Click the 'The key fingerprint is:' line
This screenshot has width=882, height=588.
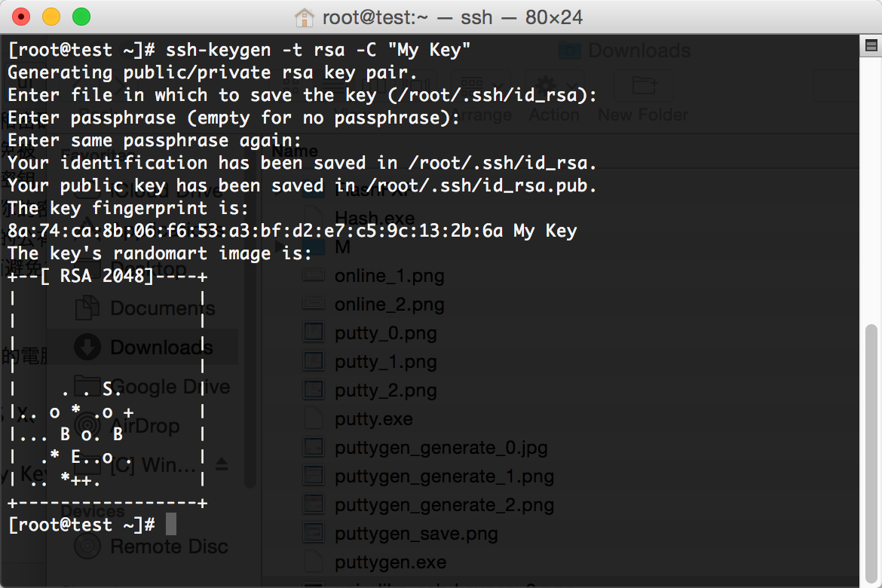(x=128, y=208)
